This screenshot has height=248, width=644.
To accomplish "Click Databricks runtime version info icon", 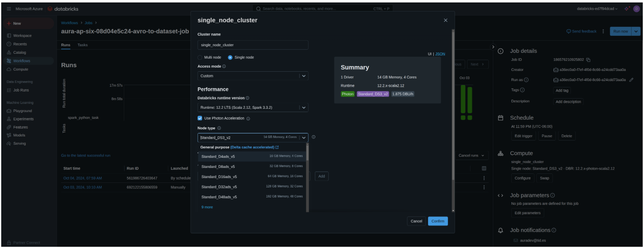I will coord(247,98).
